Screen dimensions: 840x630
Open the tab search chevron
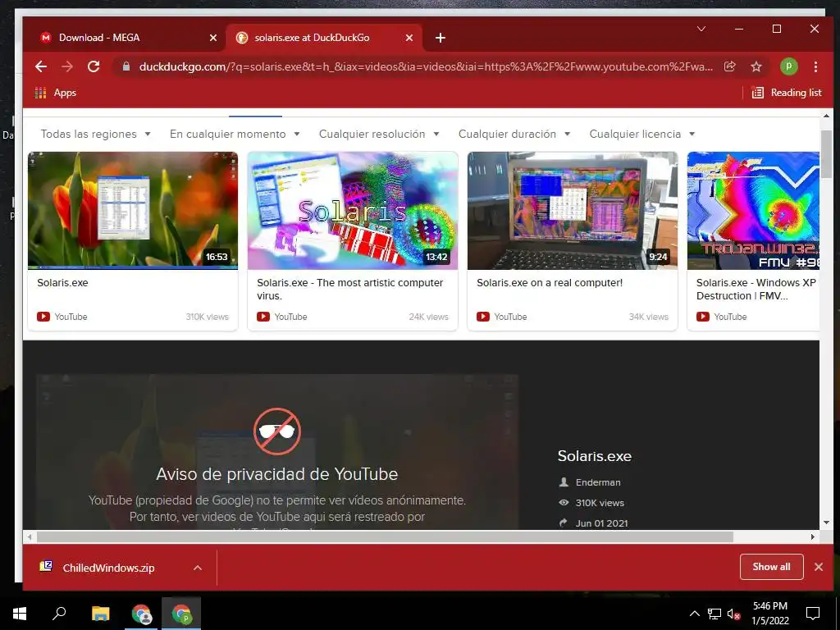tap(701, 29)
